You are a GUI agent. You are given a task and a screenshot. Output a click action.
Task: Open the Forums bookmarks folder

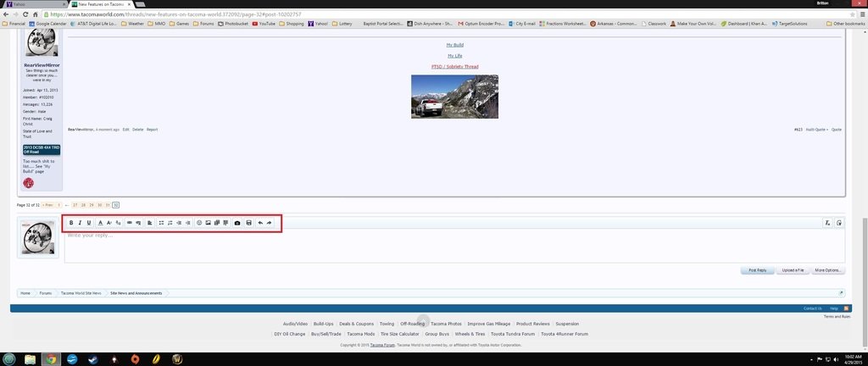pos(203,24)
